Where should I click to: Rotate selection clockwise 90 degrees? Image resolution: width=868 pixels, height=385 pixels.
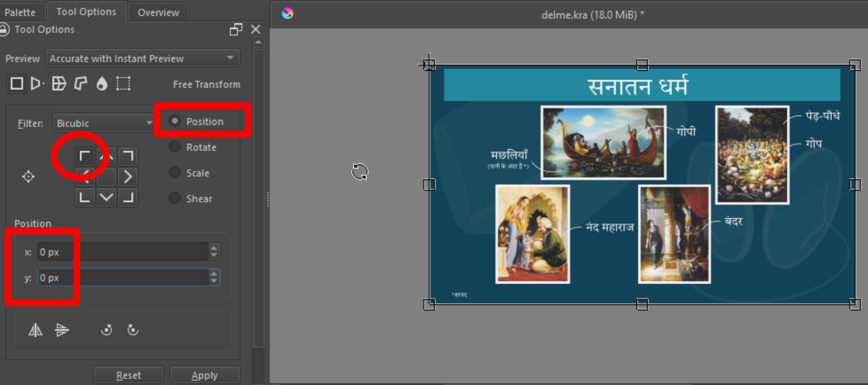click(133, 330)
